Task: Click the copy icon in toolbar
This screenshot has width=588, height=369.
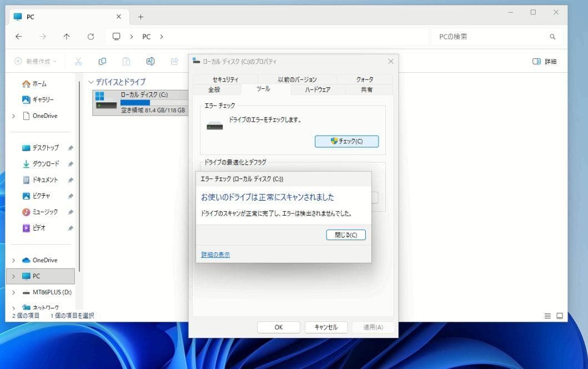Action: (102, 61)
